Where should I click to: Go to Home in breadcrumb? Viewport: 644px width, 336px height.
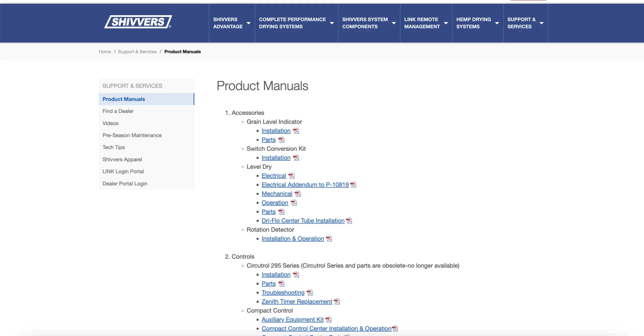(x=105, y=52)
